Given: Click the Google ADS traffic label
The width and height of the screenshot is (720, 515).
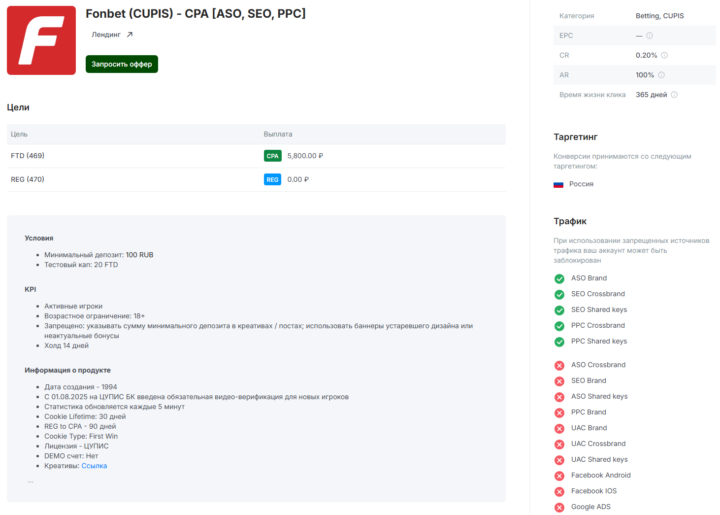Looking at the screenshot, I should pyautogui.click(x=591, y=507).
